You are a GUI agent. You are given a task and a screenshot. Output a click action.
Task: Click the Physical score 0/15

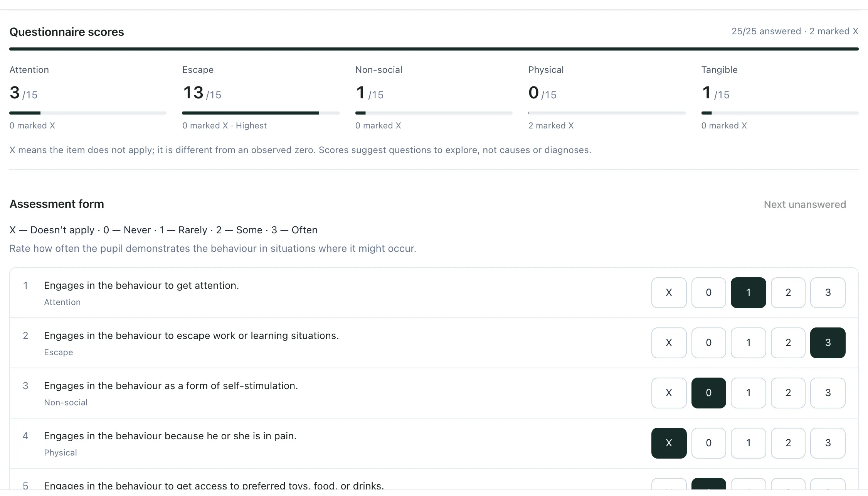[542, 93]
